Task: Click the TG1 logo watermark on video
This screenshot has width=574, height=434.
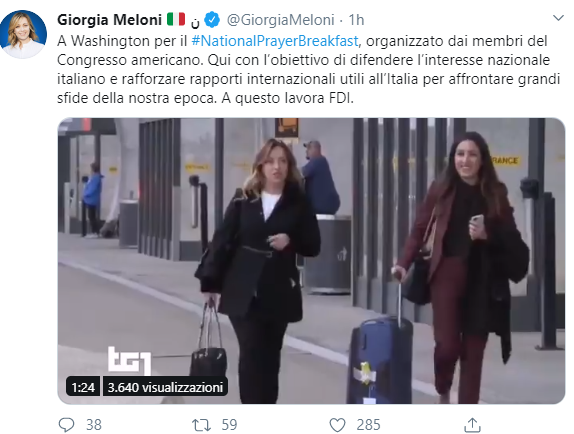Action: (130, 360)
